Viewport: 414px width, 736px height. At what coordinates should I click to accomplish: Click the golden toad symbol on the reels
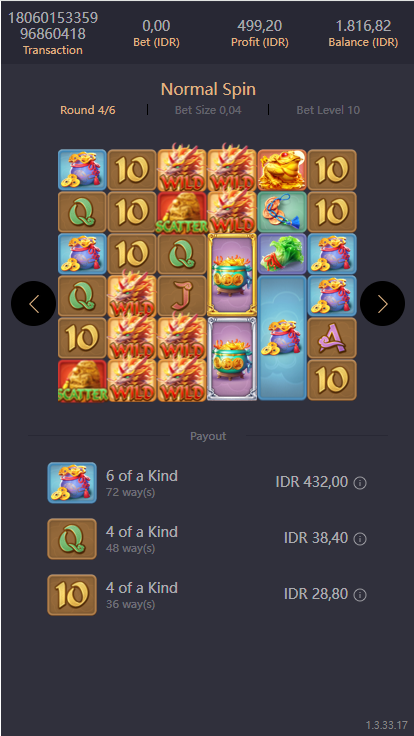282,169
